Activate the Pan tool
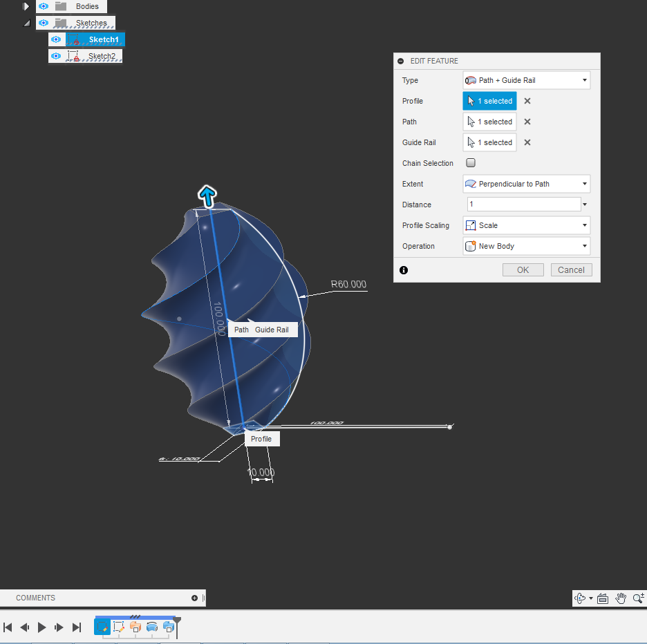This screenshot has width=647, height=644. click(x=619, y=598)
